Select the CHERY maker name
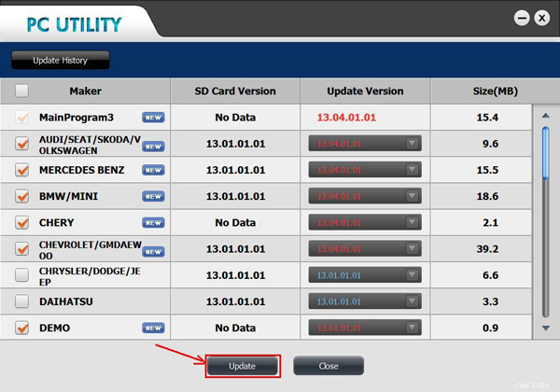 56,223
